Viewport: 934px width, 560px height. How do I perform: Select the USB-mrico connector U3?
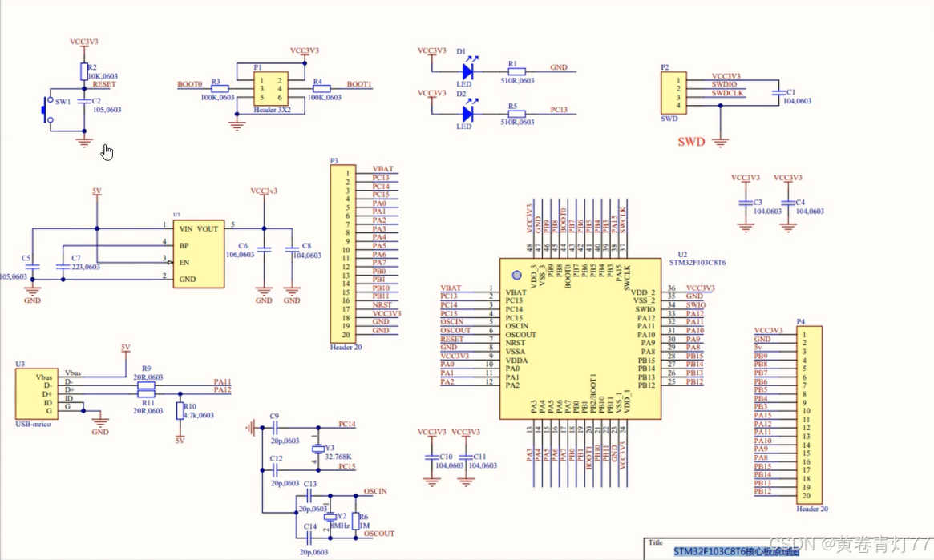click(x=37, y=394)
